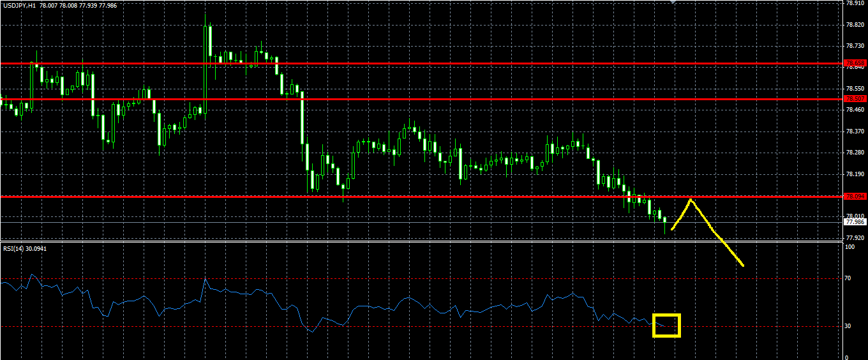Click the separator between chart and RSI window

(x=421, y=242)
